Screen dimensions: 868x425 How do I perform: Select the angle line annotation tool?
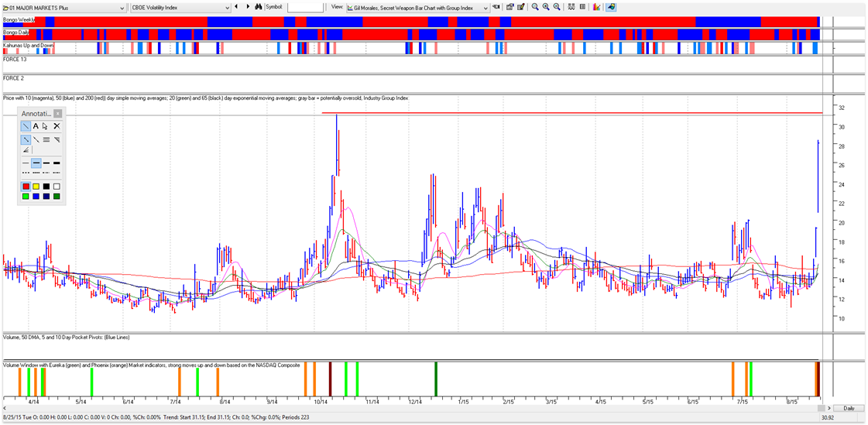(x=26, y=150)
